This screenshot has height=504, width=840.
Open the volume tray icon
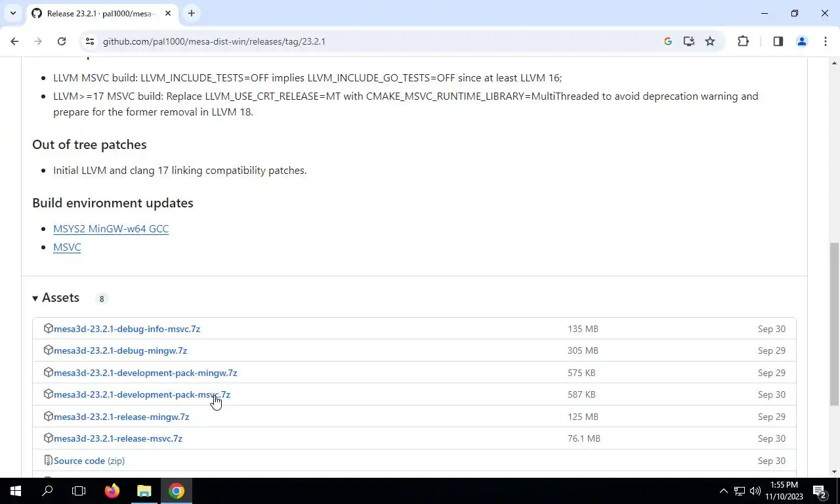[755, 491]
